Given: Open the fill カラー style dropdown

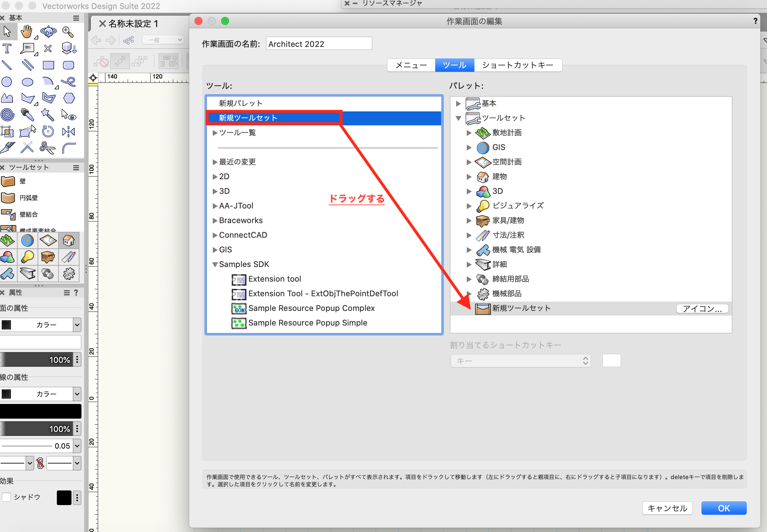Looking at the screenshot, I should click(x=77, y=325).
